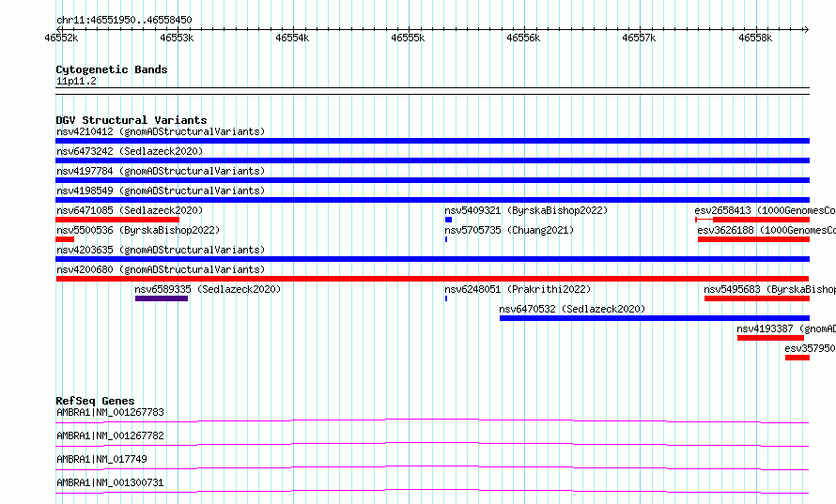
Task: Click the purple bar under nsv6589335
Action: pyautogui.click(x=162, y=298)
